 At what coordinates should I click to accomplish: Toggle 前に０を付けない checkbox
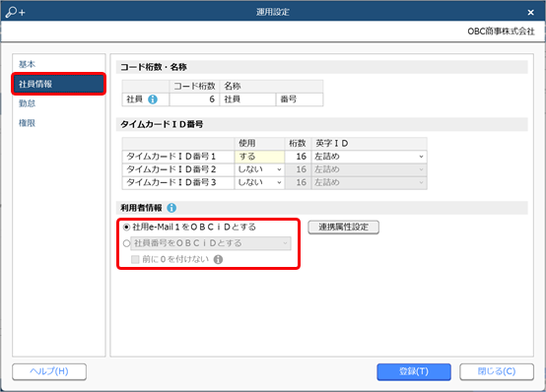135,259
